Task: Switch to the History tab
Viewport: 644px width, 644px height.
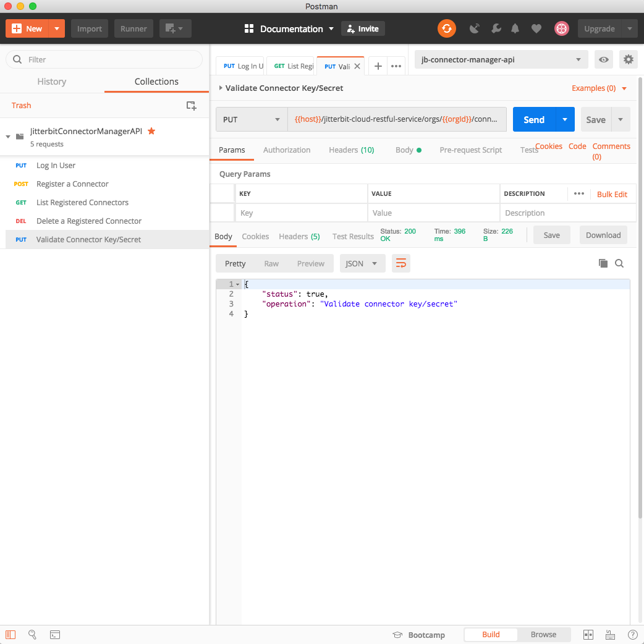Action: coord(52,82)
